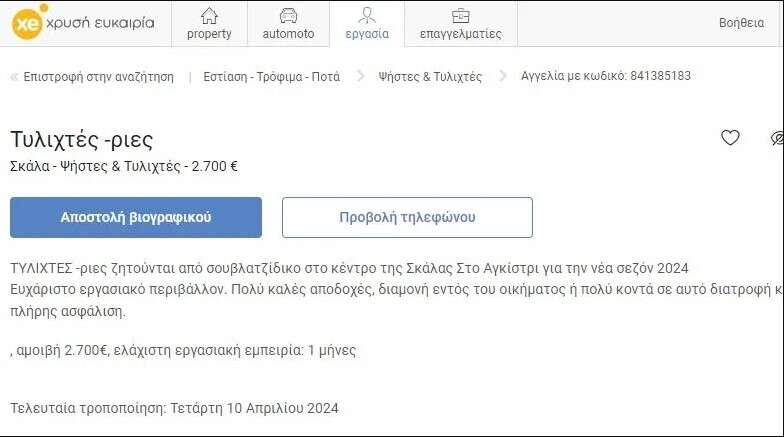Show phone number via Προβολή τηλεφώνου
The image size is (784, 437).
coord(407,217)
